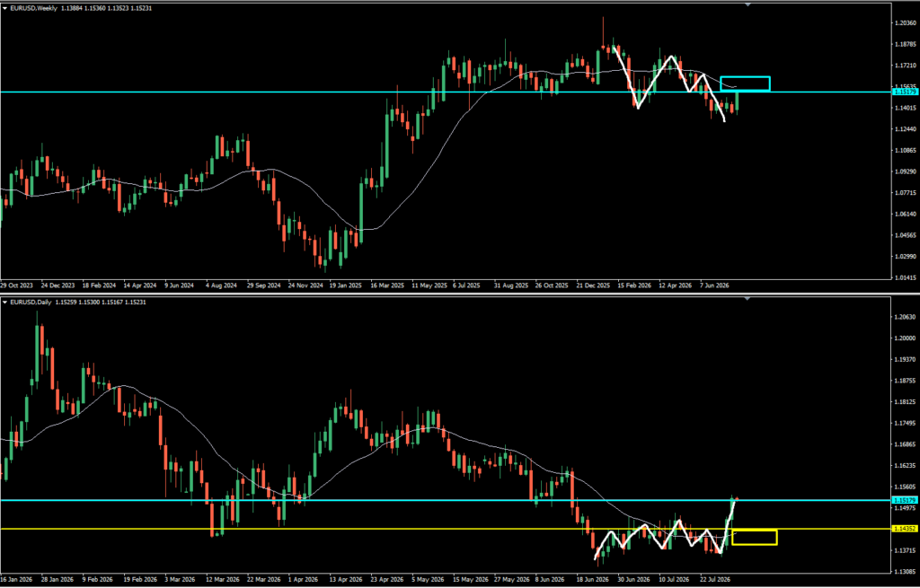The width and height of the screenshot is (920, 588).
Task: Click the 18 Jun 2026 date on Daily time axis
Action: (593, 579)
